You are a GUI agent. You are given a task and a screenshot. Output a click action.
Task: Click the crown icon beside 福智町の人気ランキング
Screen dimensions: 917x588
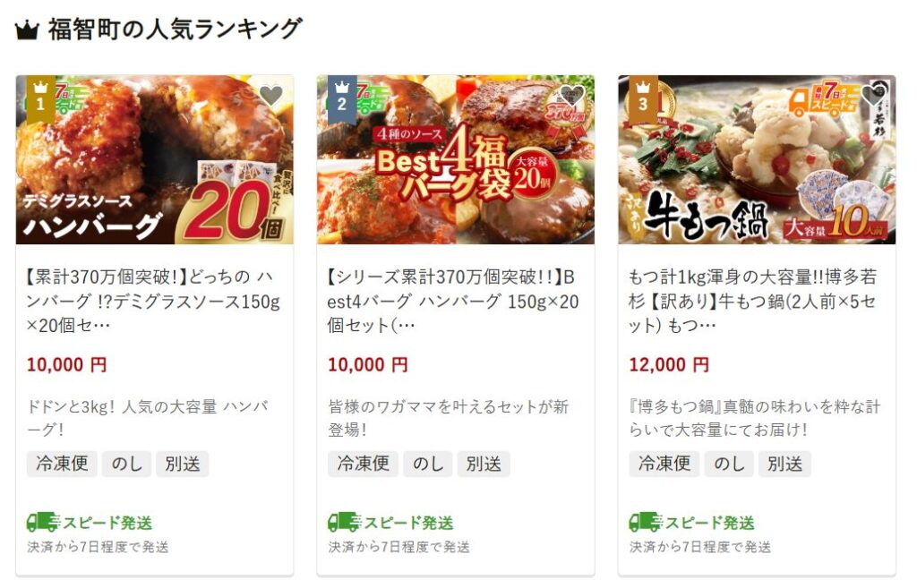click(x=27, y=30)
